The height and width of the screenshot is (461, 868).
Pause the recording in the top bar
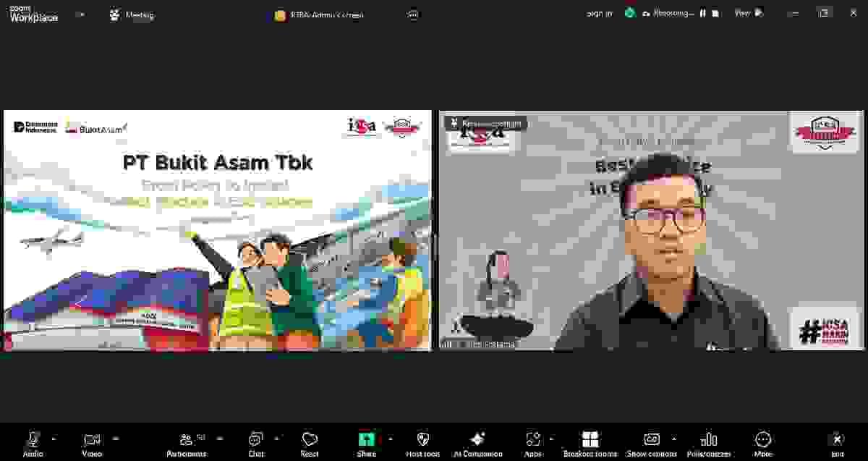point(702,13)
